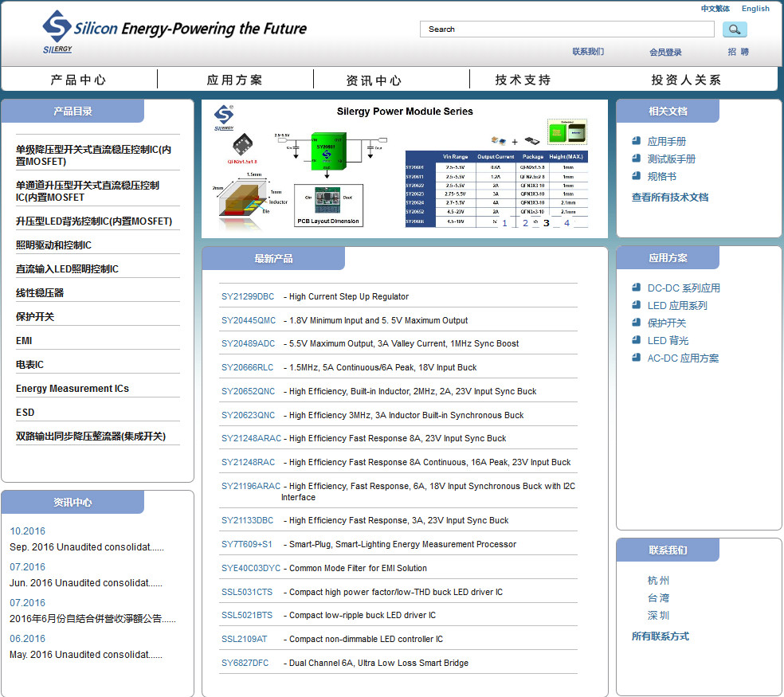
Task: Open product SY7T609+S1
Action: pyautogui.click(x=247, y=545)
